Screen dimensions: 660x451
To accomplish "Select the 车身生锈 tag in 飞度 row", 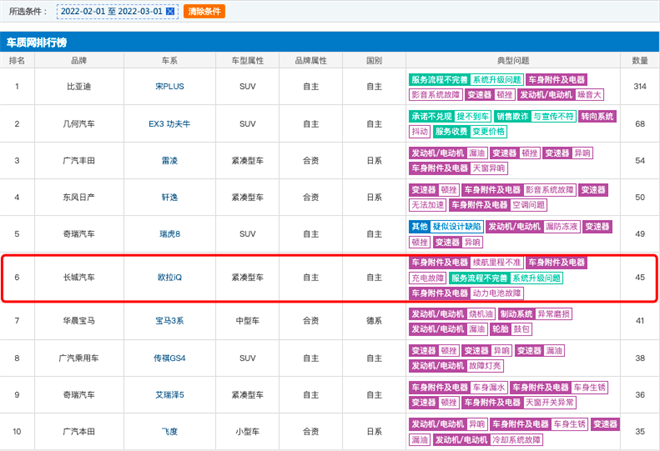I will pos(569,424).
